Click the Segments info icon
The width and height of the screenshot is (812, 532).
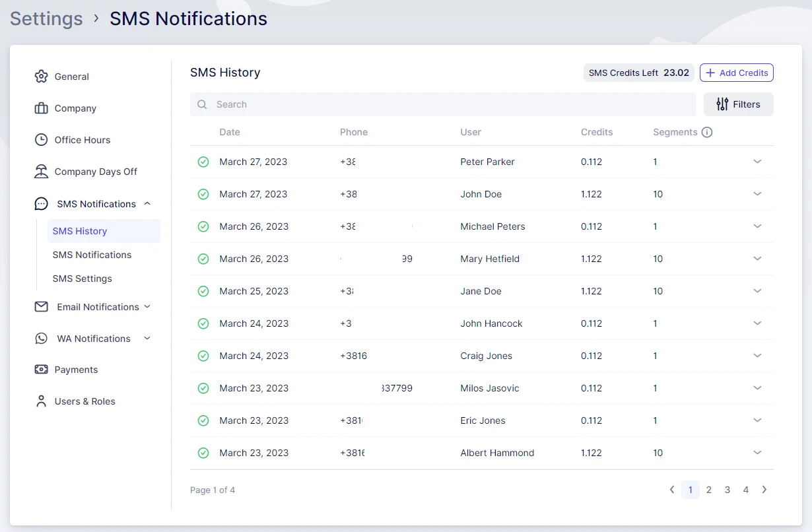[707, 132]
